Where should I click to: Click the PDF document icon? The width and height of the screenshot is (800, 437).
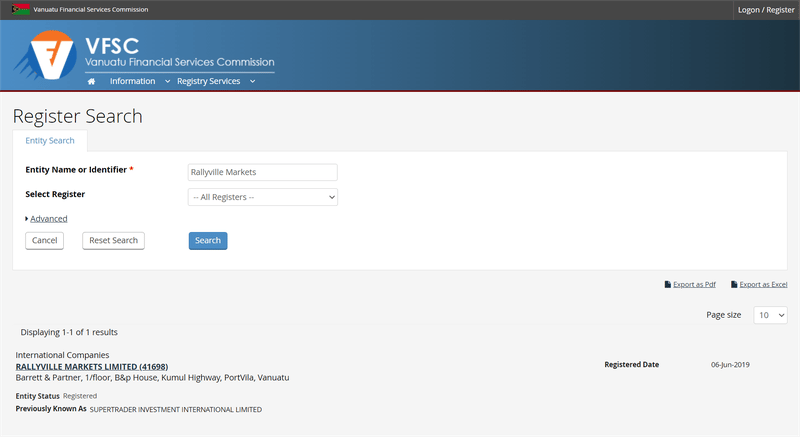(x=667, y=285)
